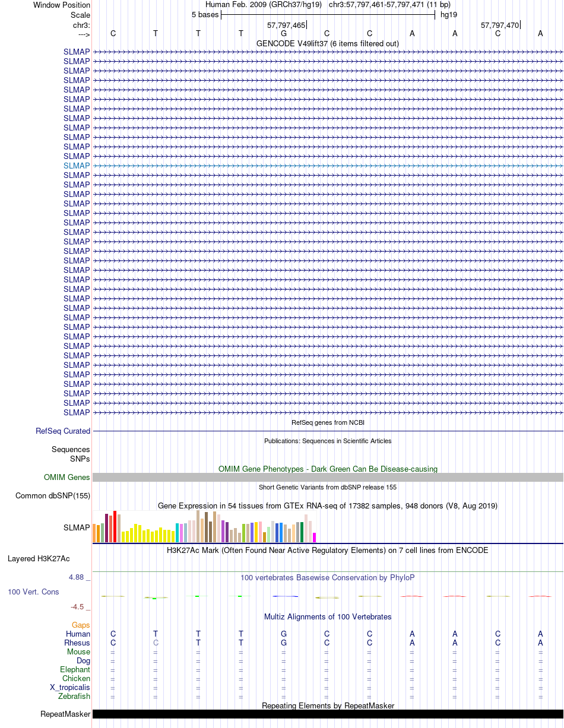Select the Elephant alignment row label
Image resolution: width=564 pixels, height=728 pixels.
pyautogui.click(x=75, y=669)
